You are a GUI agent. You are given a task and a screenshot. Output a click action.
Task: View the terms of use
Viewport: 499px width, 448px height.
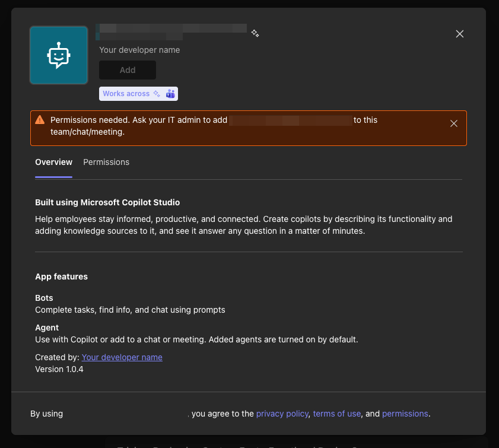point(336,414)
